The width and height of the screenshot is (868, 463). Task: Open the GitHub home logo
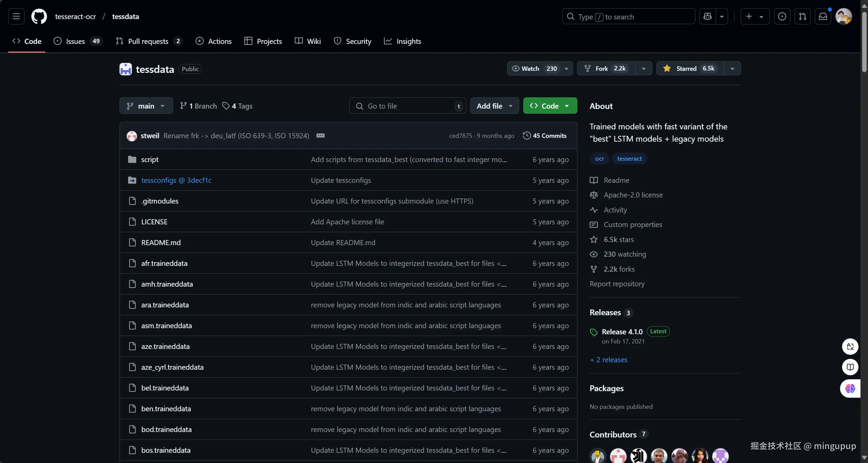click(39, 16)
